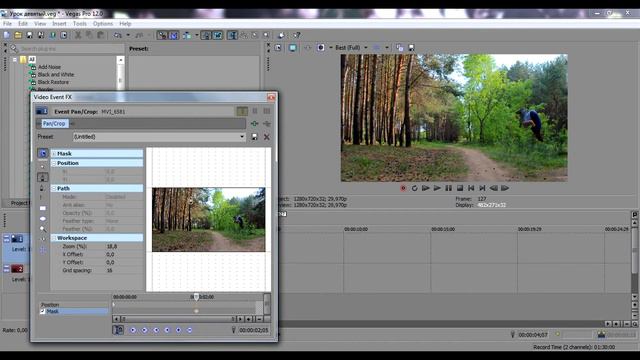Click the Remove Selected Plug-In icon
Screen dimensions: 640x360
[x=267, y=123]
